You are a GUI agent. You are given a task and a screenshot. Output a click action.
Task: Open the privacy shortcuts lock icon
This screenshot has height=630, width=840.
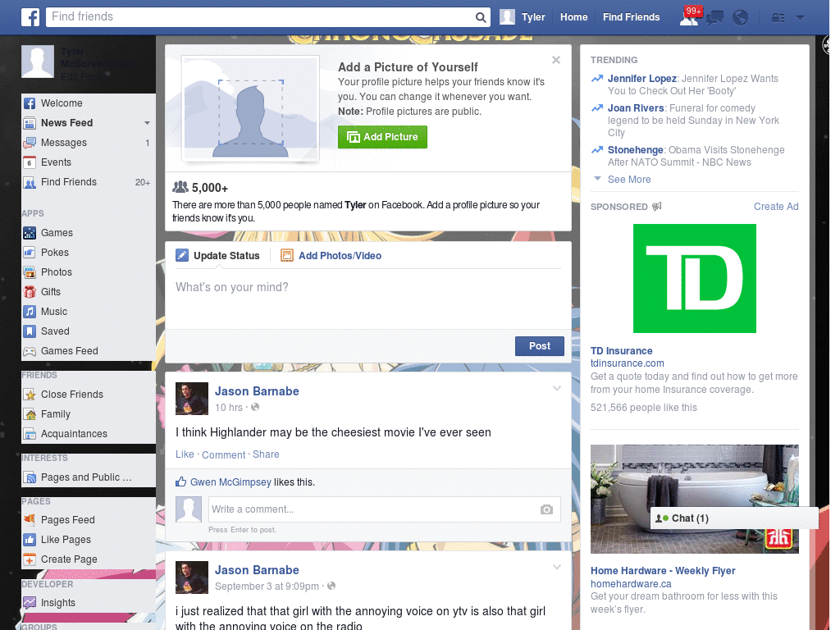pos(778,18)
